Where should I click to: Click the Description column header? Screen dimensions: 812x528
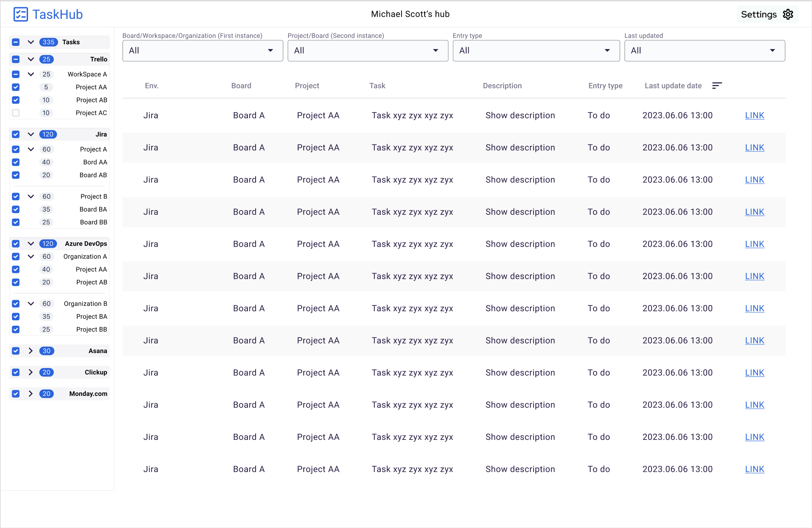[x=502, y=86]
